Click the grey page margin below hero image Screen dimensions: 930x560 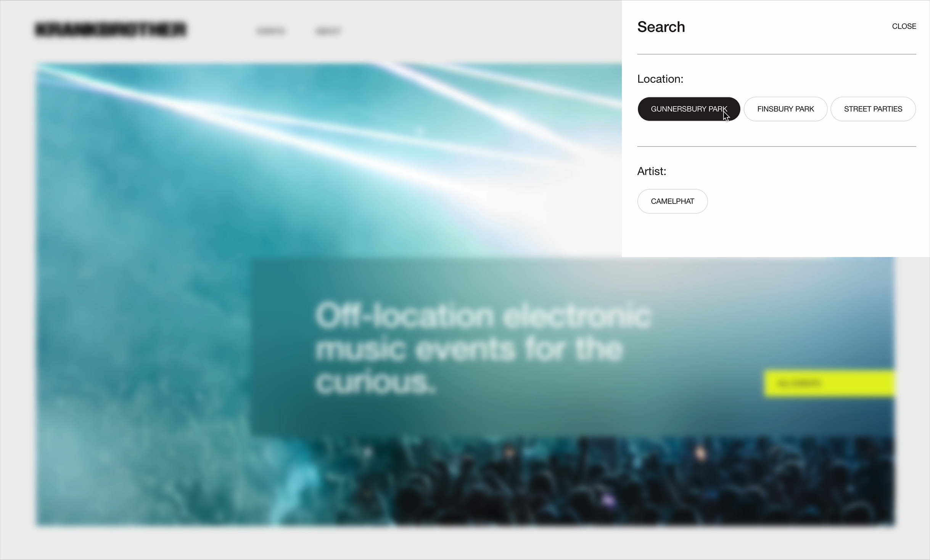tap(465, 543)
